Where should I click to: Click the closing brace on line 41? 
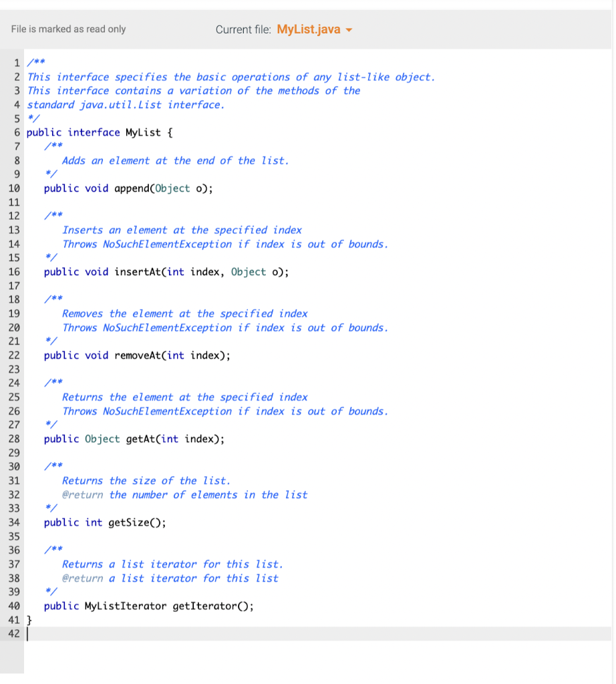point(28,620)
